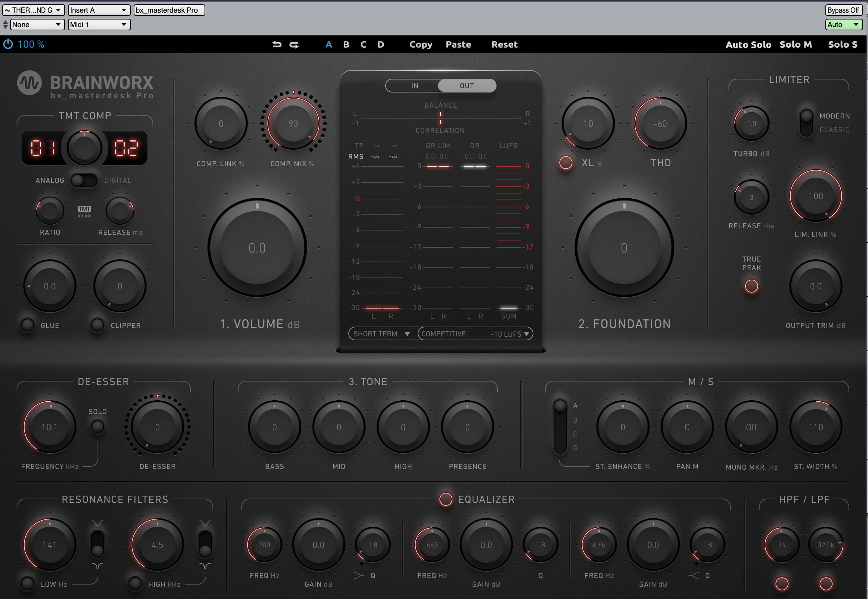Click wide notch icon above HIGH resonance switch
The width and height of the screenshot is (868, 599).
pos(205,523)
